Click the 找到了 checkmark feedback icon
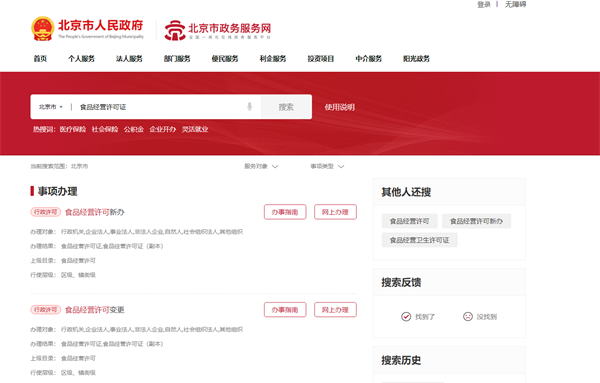Viewport: 600px width, 383px height. click(406, 316)
